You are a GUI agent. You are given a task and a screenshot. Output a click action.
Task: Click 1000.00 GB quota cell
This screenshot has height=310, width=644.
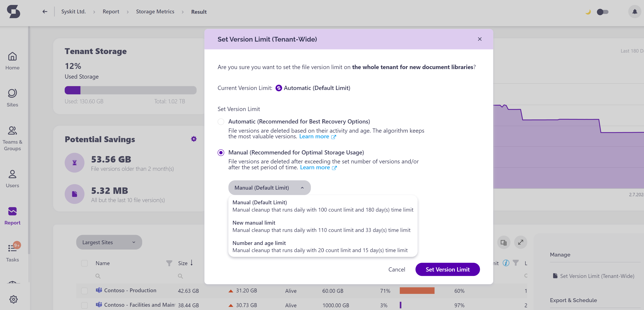pyautogui.click(x=336, y=305)
